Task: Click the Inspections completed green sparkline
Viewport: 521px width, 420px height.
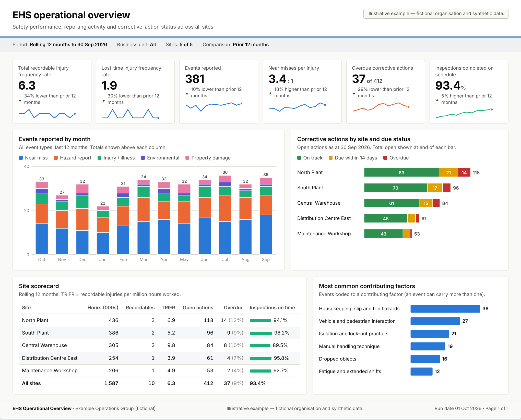Action: pos(464,114)
